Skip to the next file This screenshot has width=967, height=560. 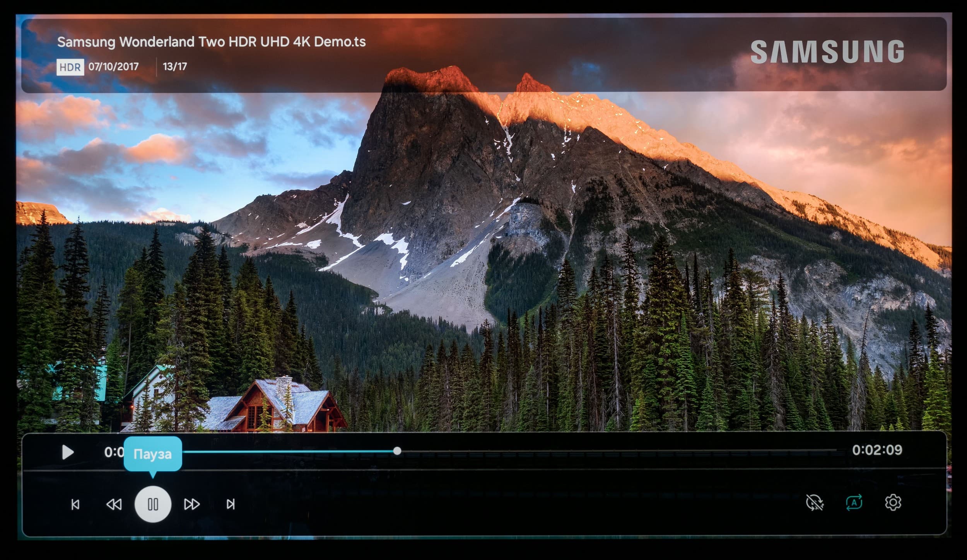231,504
